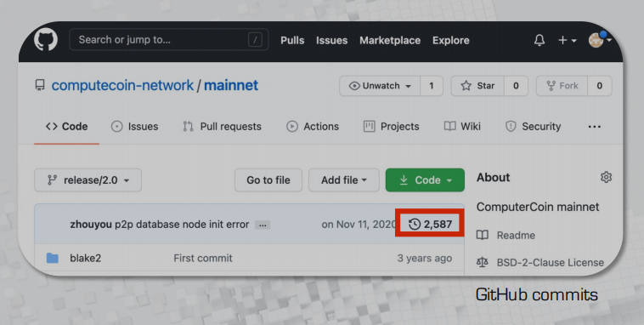Click the '3 years ago' timestamp
The height and width of the screenshot is (325, 644).
click(425, 259)
